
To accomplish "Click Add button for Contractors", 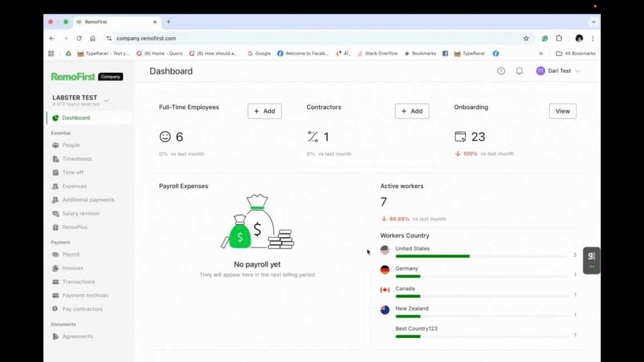I will click(412, 111).
